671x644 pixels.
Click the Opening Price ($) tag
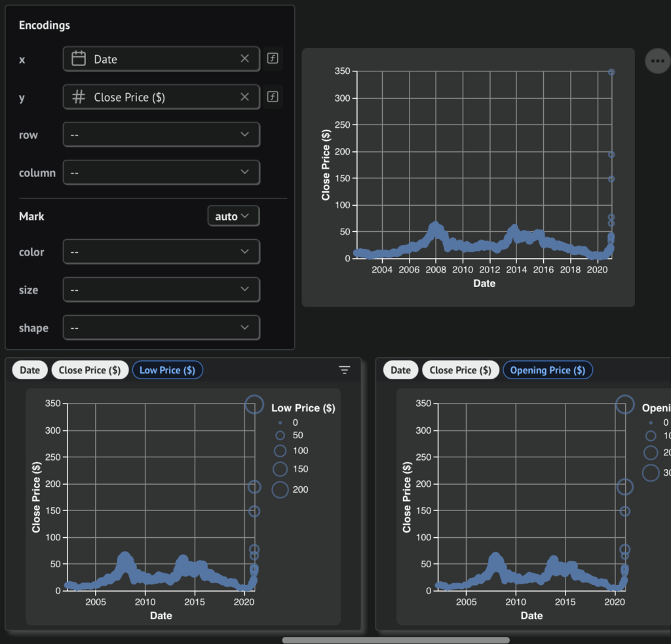[547, 370]
